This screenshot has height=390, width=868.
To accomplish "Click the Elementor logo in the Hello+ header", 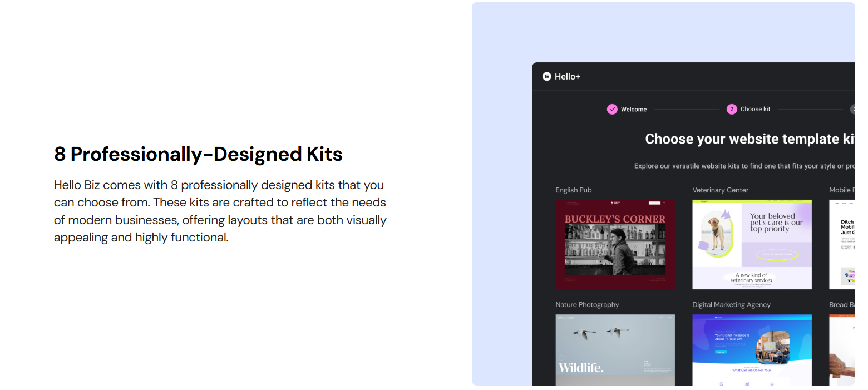I will 548,76.
